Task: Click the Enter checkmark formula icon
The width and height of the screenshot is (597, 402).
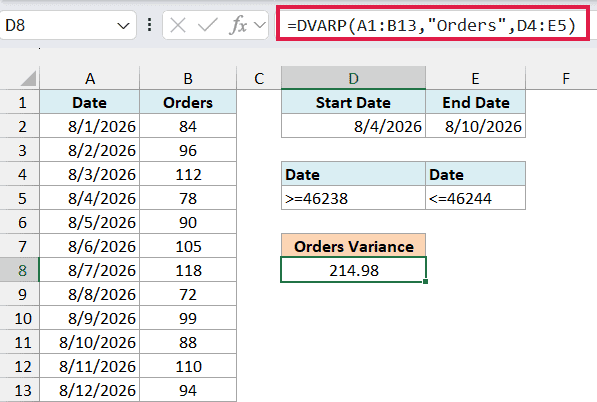Action: [x=208, y=26]
